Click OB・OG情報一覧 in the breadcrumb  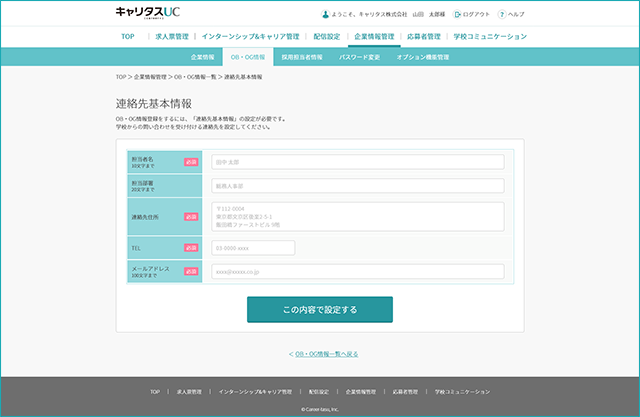pyautogui.click(x=195, y=77)
